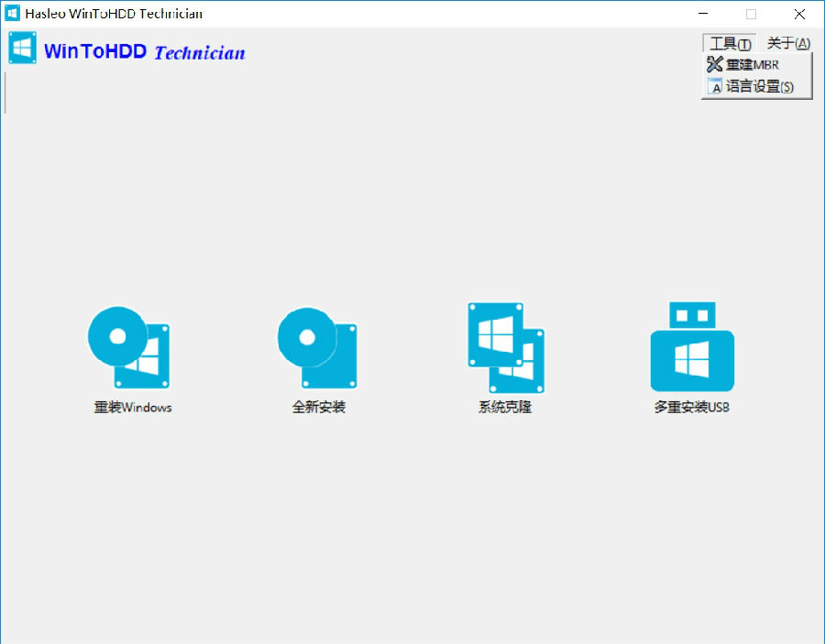Open the 全新安装 (Fresh Install) disc icon

pos(316,346)
